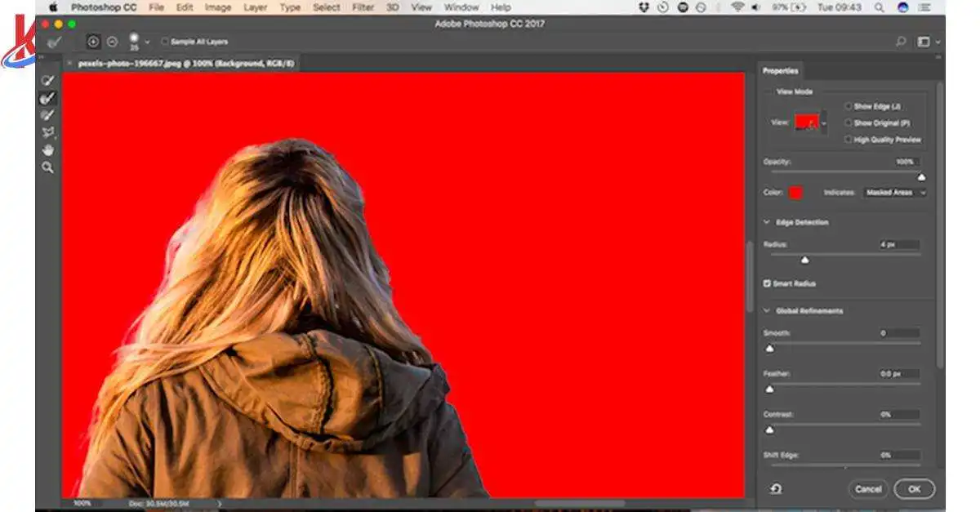Enable the Sample All Layers checkbox
This screenshot has width=980, height=512.
click(x=165, y=42)
